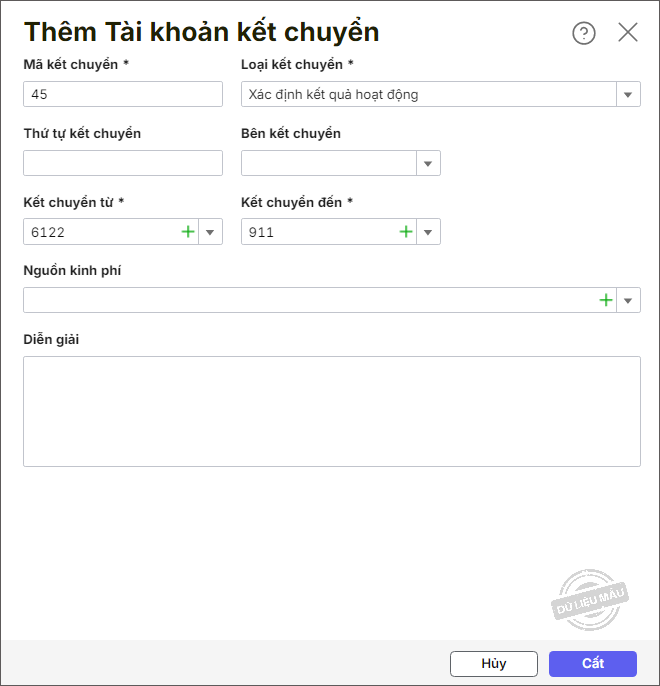Expand the Loại kết chuyển dropdown arrow
This screenshot has height=686, width=660.
628,95
